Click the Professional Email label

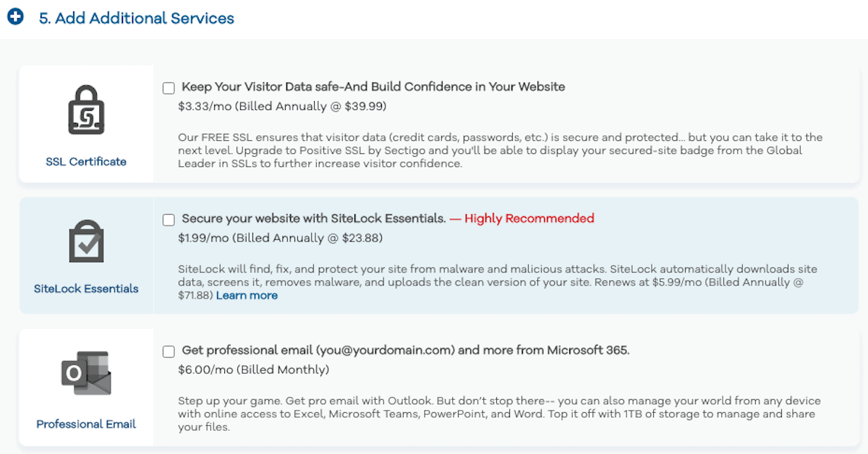(86, 424)
